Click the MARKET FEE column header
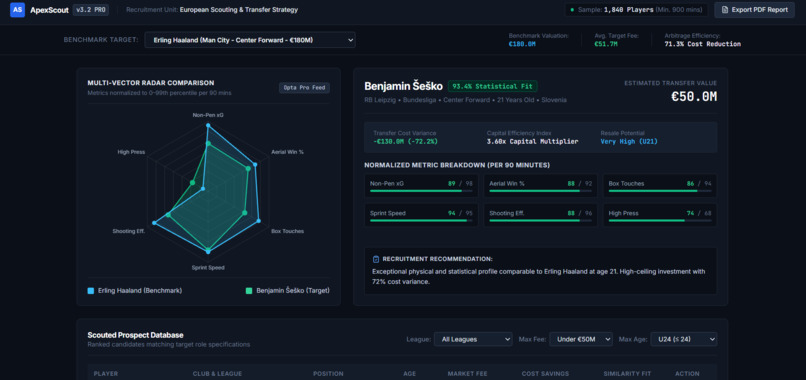The height and width of the screenshot is (380, 806). pyautogui.click(x=467, y=374)
